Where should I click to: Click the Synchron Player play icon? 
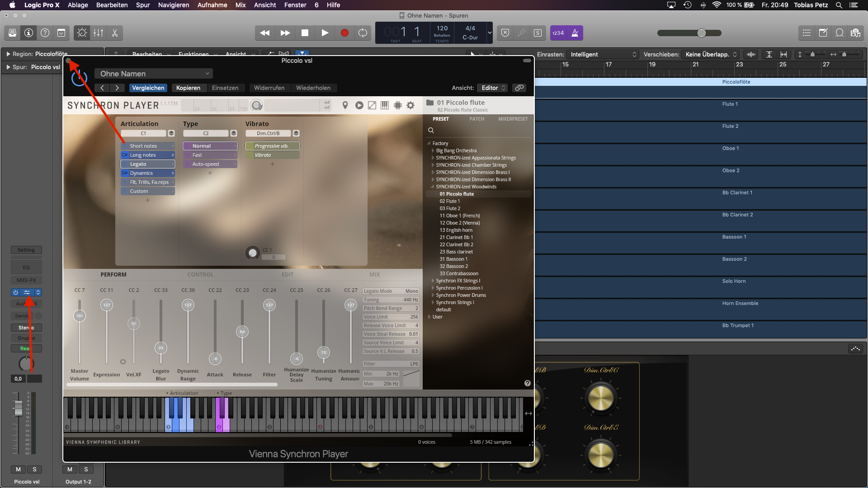tap(359, 105)
